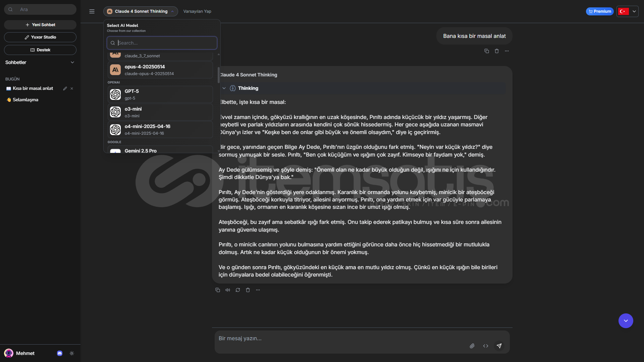Toggle the sidebar with the hamburger icon

click(x=92, y=11)
